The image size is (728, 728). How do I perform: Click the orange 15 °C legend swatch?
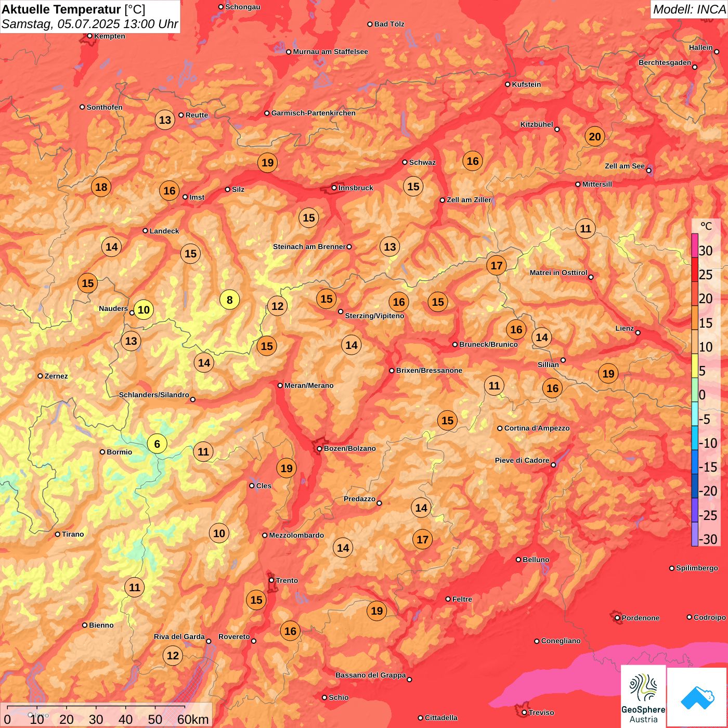pos(695,318)
